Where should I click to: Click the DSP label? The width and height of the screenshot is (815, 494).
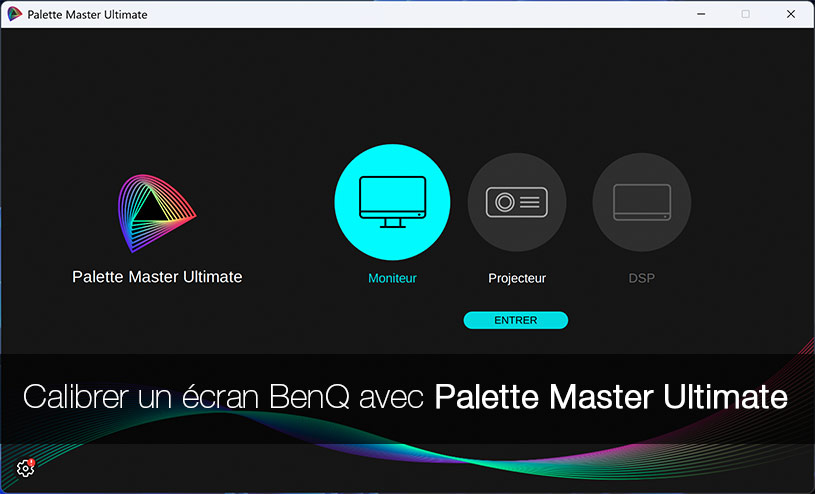click(x=642, y=278)
